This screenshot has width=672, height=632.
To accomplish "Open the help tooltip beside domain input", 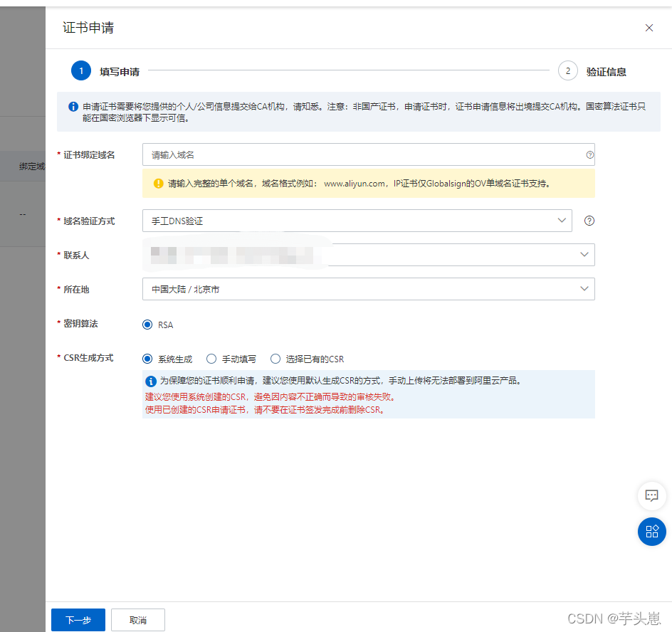I will [x=589, y=154].
